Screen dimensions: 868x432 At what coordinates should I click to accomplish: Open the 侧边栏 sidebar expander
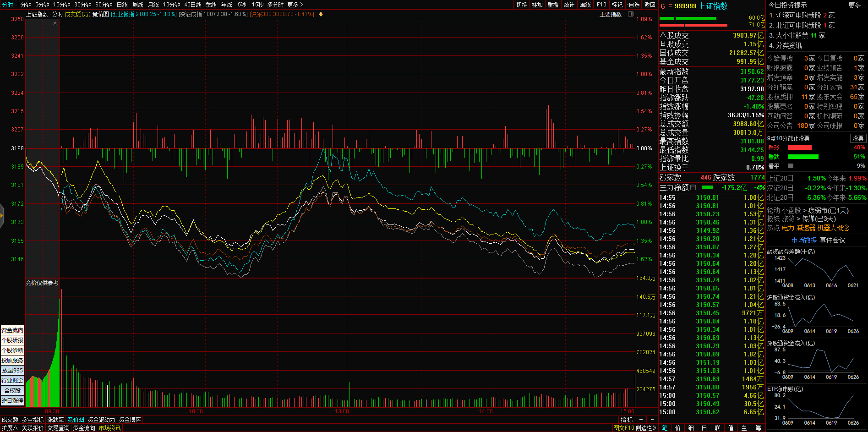coord(646,428)
